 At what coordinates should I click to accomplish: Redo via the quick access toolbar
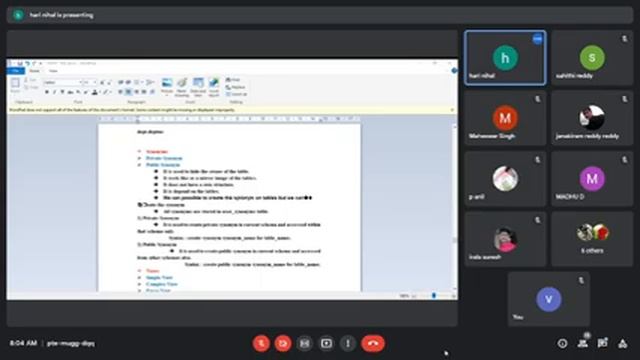tap(34, 63)
